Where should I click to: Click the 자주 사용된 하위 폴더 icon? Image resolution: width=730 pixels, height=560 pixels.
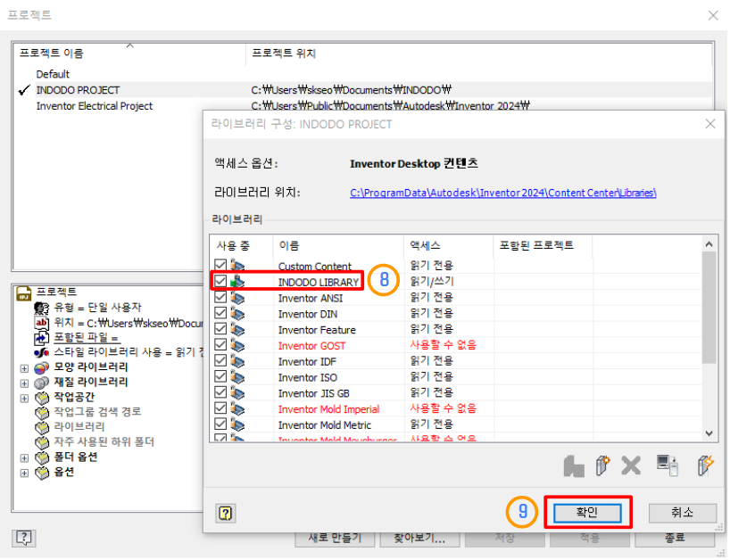(41, 443)
